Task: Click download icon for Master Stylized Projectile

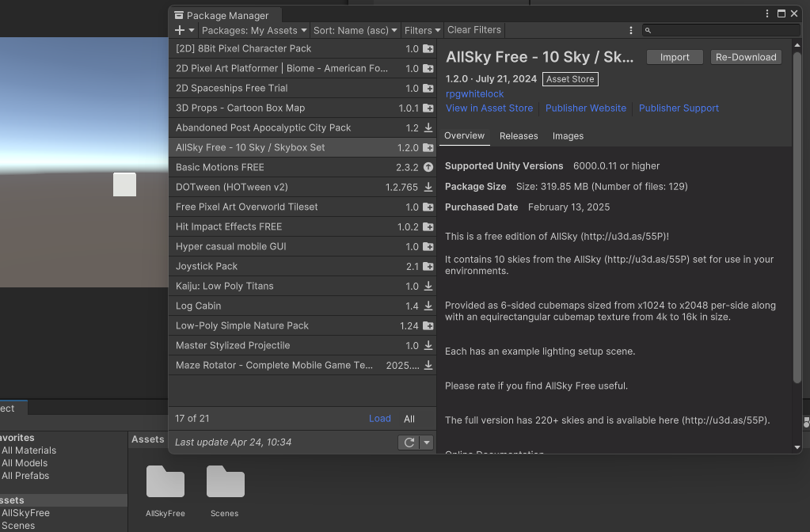Action: point(428,345)
